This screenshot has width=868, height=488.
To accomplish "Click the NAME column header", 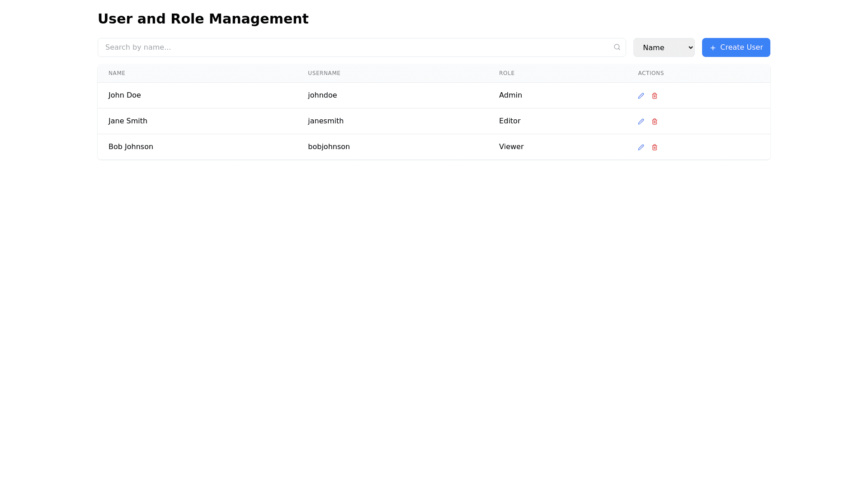I will click(117, 73).
